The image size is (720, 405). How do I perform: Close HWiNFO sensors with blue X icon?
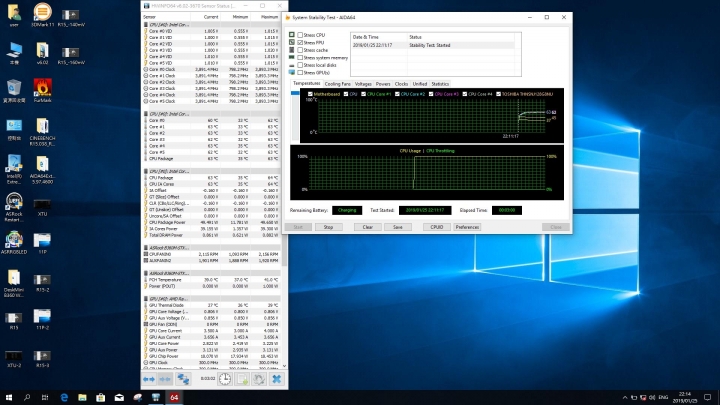(x=276, y=379)
